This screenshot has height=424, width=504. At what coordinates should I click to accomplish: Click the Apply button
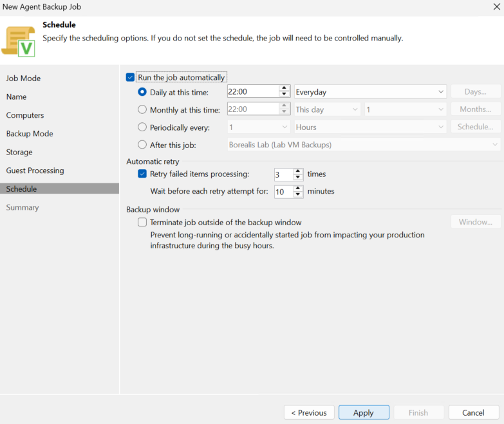pyautogui.click(x=364, y=412)
